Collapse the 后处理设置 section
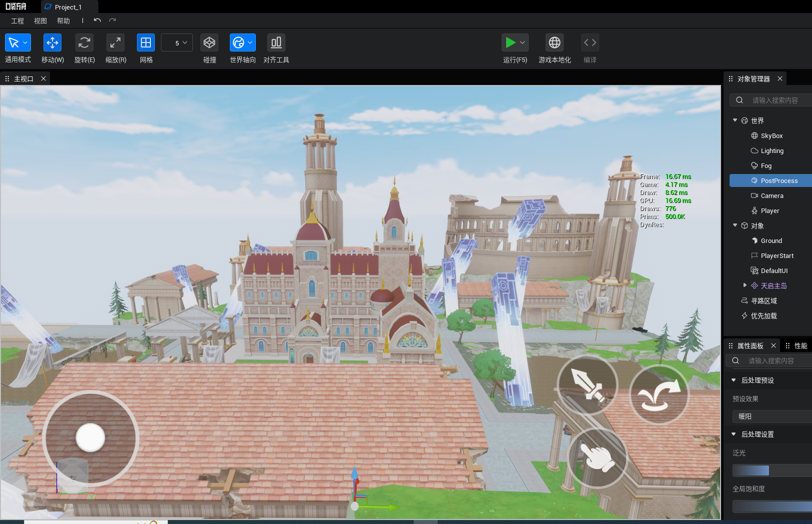This screenshot has width=812, height=524. pyautogui.click(x=734, y=434)
